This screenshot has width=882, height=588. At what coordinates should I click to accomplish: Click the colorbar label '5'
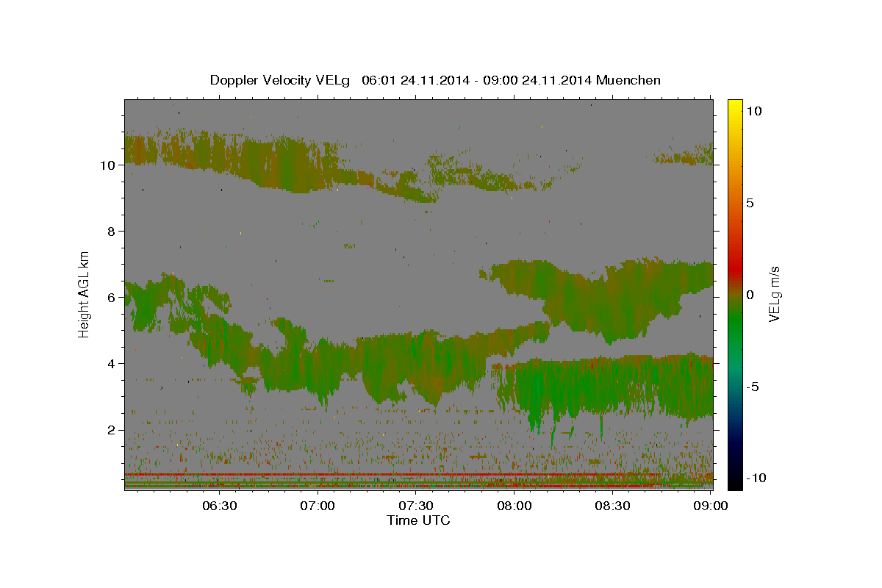click(x=750, y=202)
